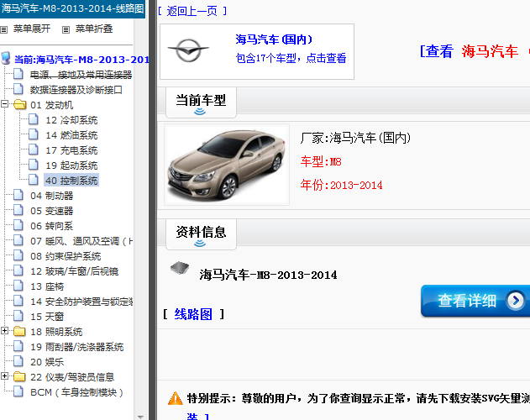The width and height of the screenshot is (530, 420).
Task: Click the page icon of 13 座椅
Action: click(18, 286)
